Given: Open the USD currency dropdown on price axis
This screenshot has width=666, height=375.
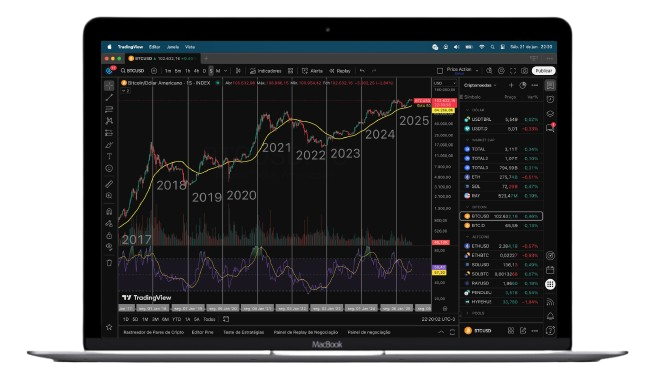Looking at the screenshot, I should coord(445,84).
